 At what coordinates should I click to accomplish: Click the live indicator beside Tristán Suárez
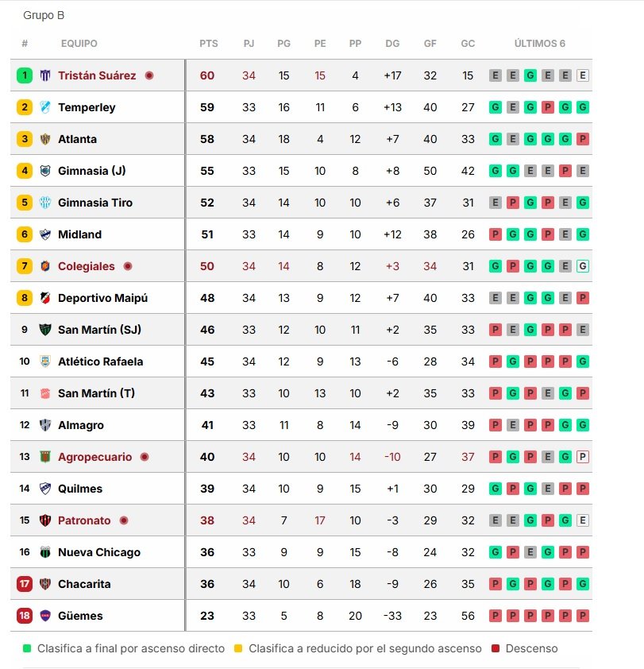149,75
